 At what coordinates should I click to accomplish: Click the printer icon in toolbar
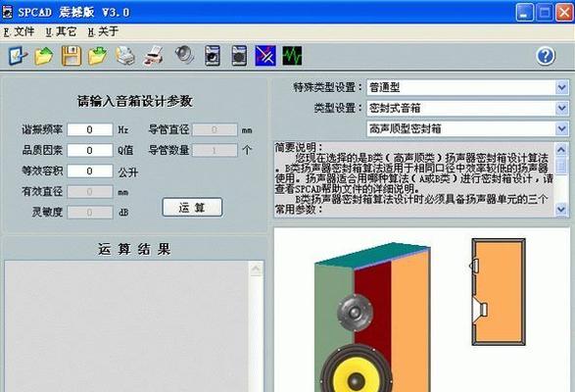tap(125, 56)
